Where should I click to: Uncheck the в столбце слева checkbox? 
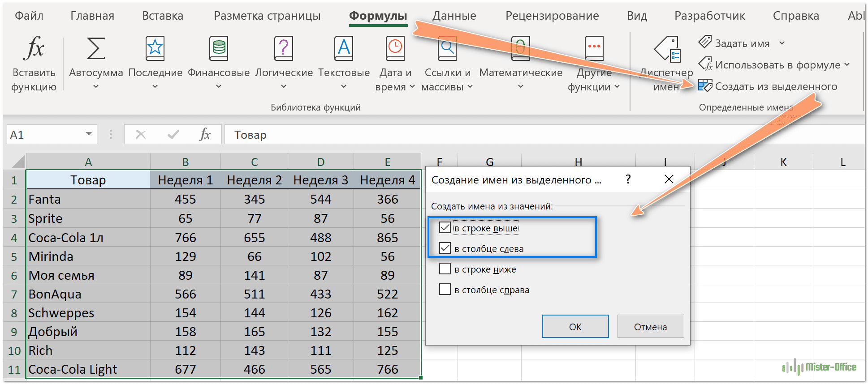coord(445,248)
